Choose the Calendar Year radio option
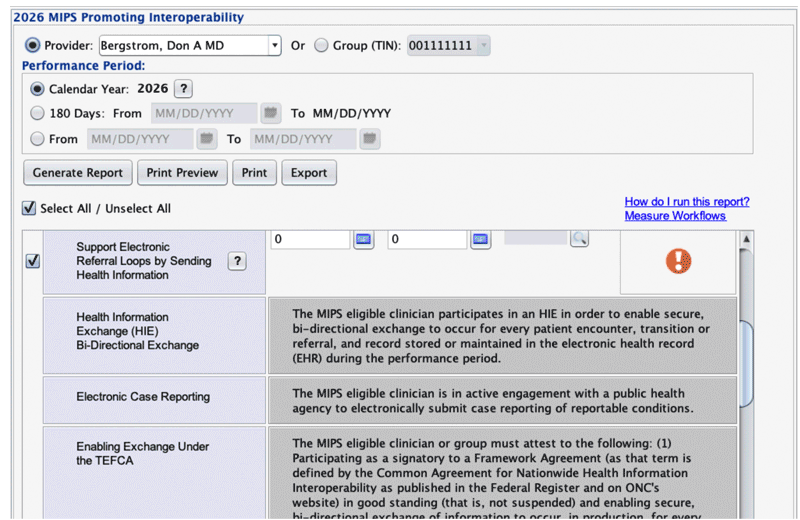 coord(37,89)
